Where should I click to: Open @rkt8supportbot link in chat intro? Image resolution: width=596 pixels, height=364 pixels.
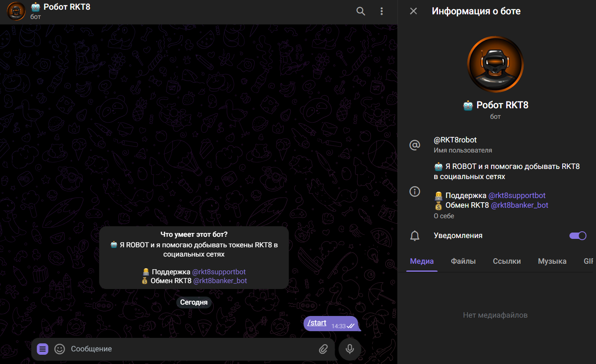coord(219,272)
